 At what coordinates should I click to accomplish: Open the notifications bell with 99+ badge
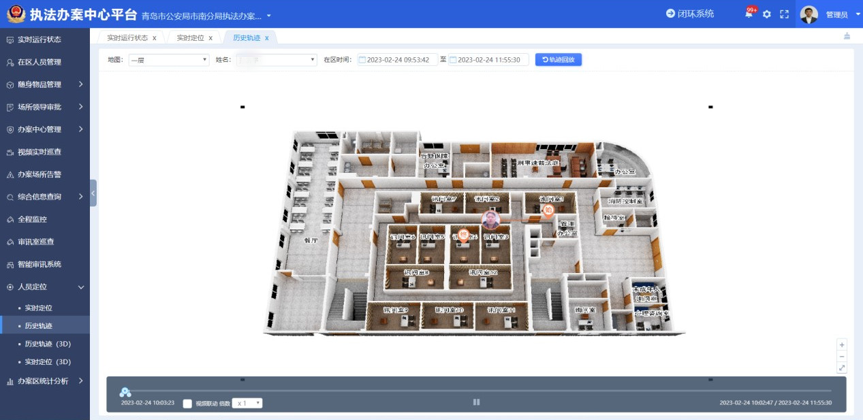coord(749,14)
